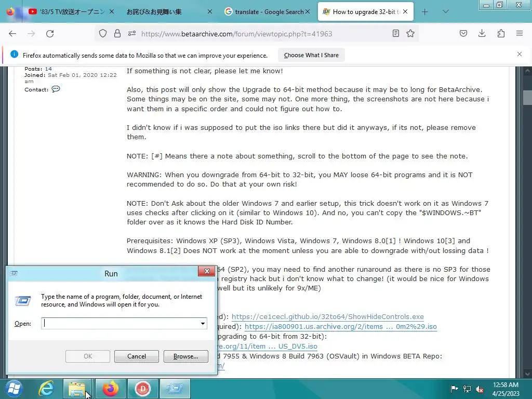Open the extensions puzzle icon
The width and height of the screenshot is (532, 399).
coord(501,34)
